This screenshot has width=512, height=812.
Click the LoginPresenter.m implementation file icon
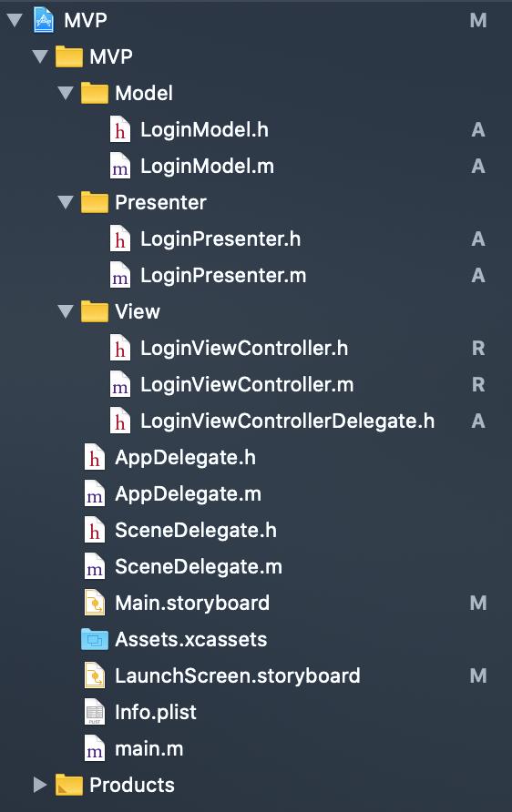click(120, 275)
